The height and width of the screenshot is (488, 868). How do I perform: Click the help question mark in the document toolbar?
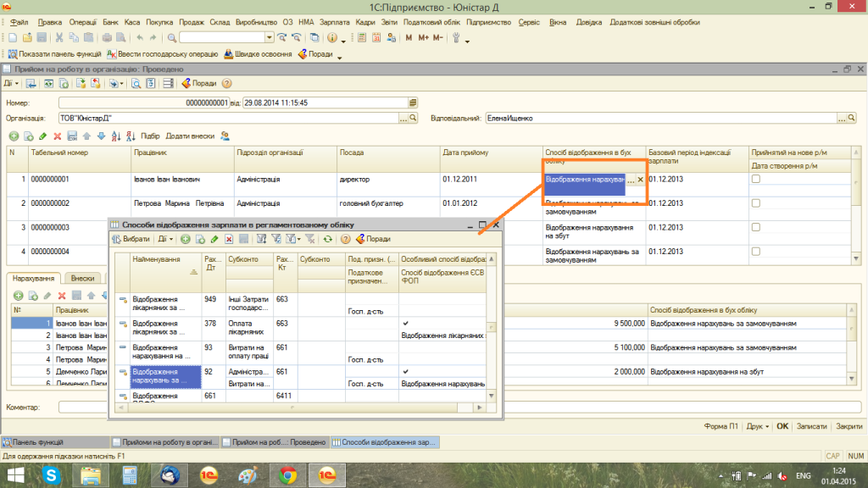click(226, 84)
